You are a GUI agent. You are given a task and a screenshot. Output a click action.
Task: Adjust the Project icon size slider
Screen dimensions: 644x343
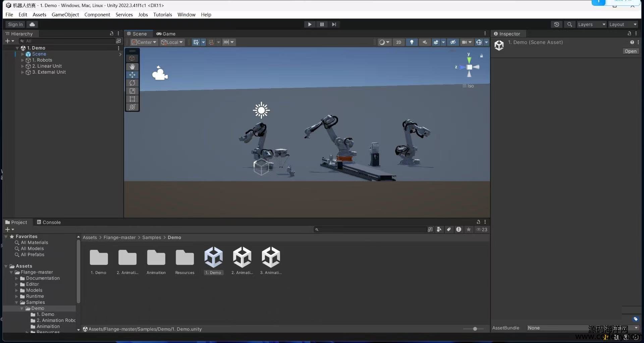pyautogui.click(x=475, y=329)
